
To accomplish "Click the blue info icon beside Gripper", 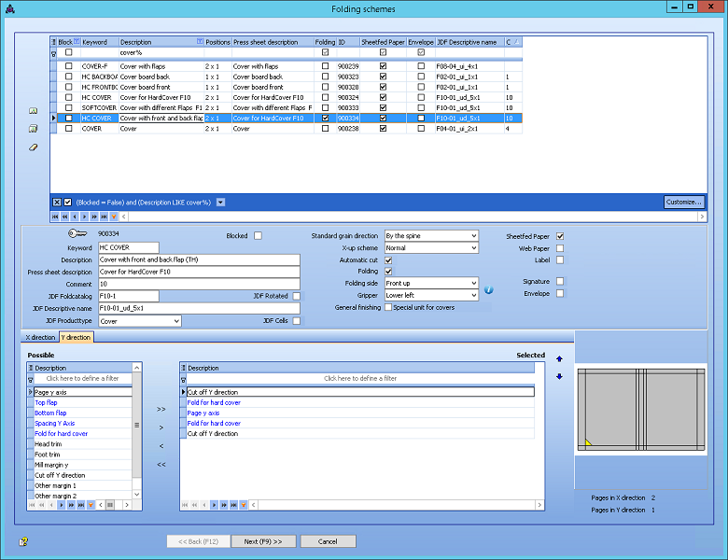I will point(489,289).
